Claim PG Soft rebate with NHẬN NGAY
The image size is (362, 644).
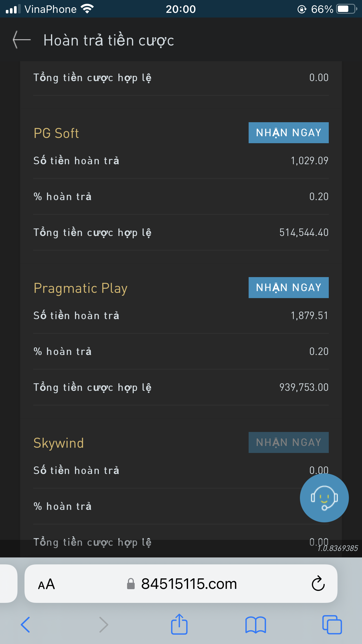click(x=288, y=133)
